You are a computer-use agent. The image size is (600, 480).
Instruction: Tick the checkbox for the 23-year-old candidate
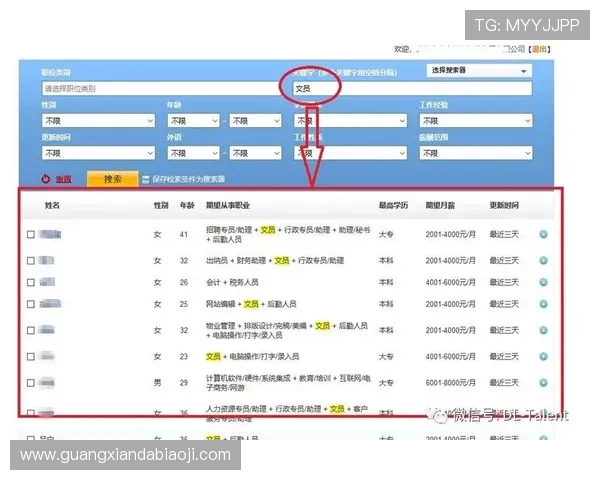31,357
